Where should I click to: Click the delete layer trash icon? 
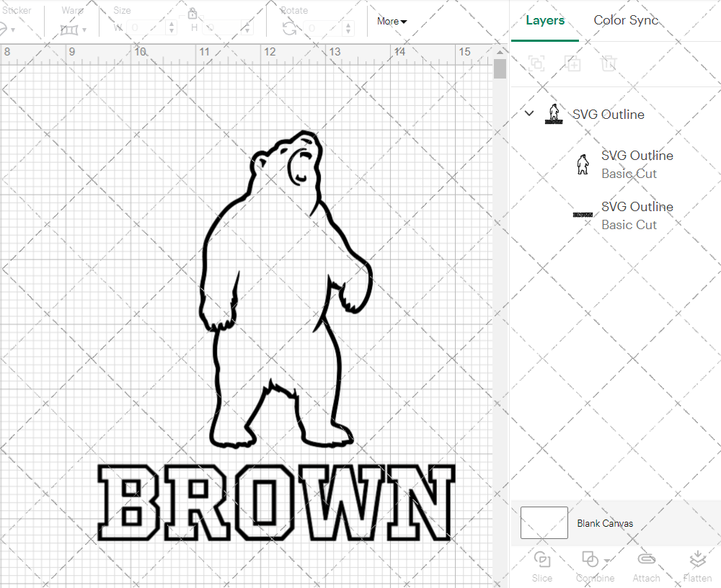coord(609,63)
